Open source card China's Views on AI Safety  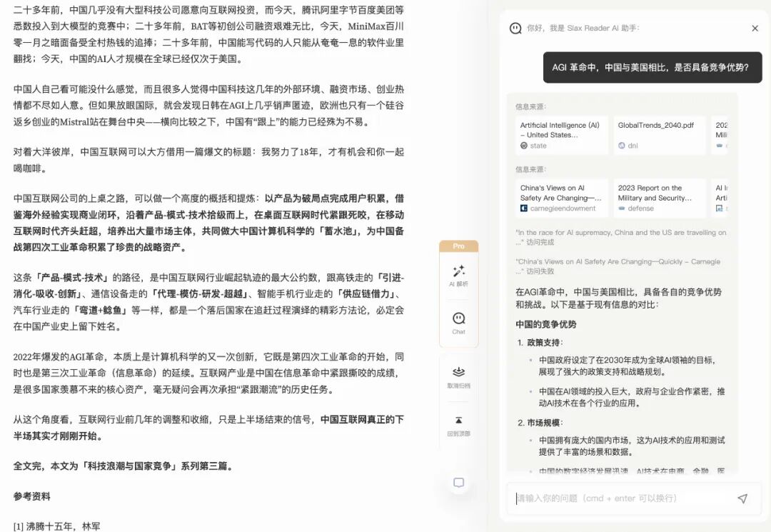pyautogui.click(x=562, y=198)
